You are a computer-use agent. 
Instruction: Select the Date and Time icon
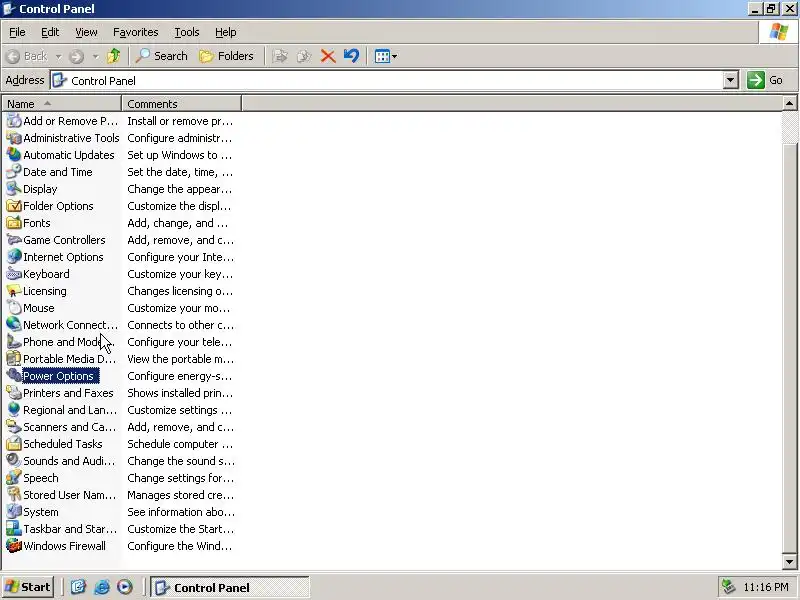[x=14, y=172]
